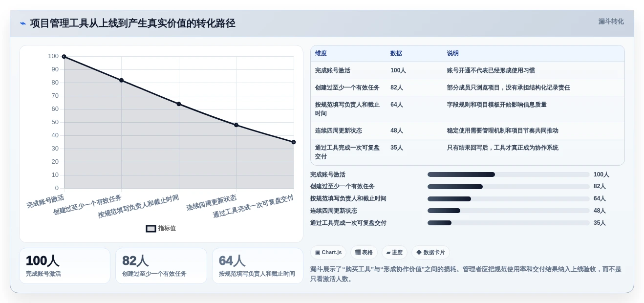644x303 pixels.
Task: Click the 维度 column header
Action: point(321,54)
